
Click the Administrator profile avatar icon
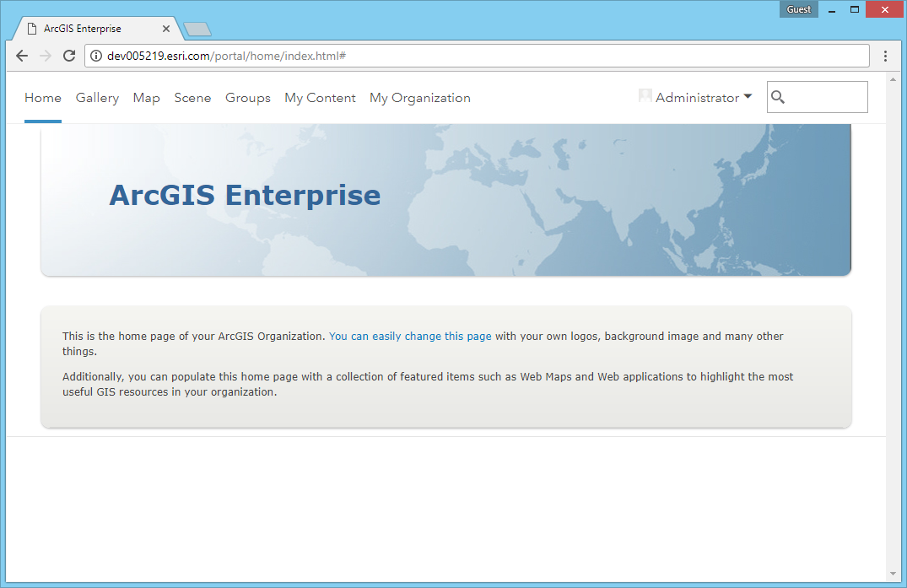coord(645,96)
